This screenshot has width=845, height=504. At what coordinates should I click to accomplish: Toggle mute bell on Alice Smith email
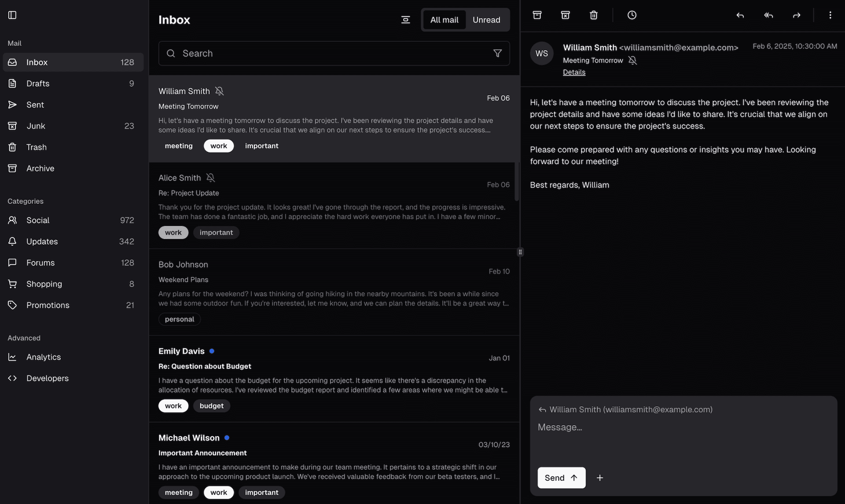210,178
